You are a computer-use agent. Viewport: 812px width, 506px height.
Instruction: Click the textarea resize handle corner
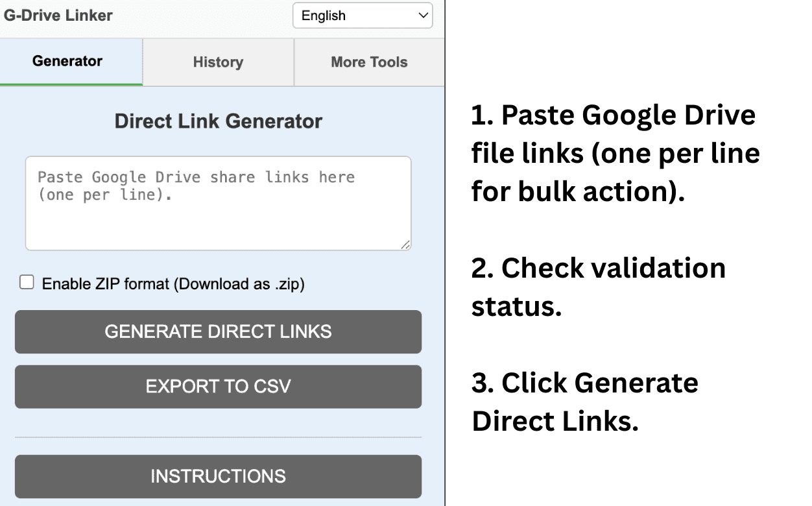click(405, 245)
